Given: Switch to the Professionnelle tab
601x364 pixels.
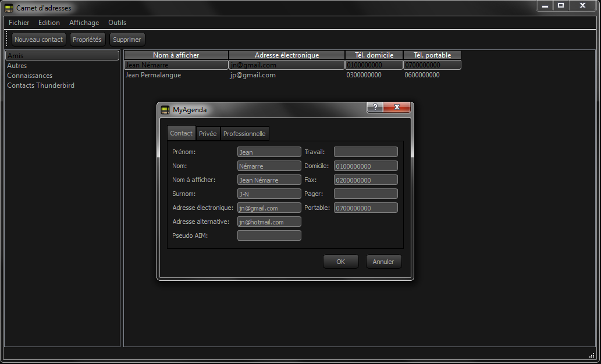Looking at the screenshot, I should pos(244,134).
